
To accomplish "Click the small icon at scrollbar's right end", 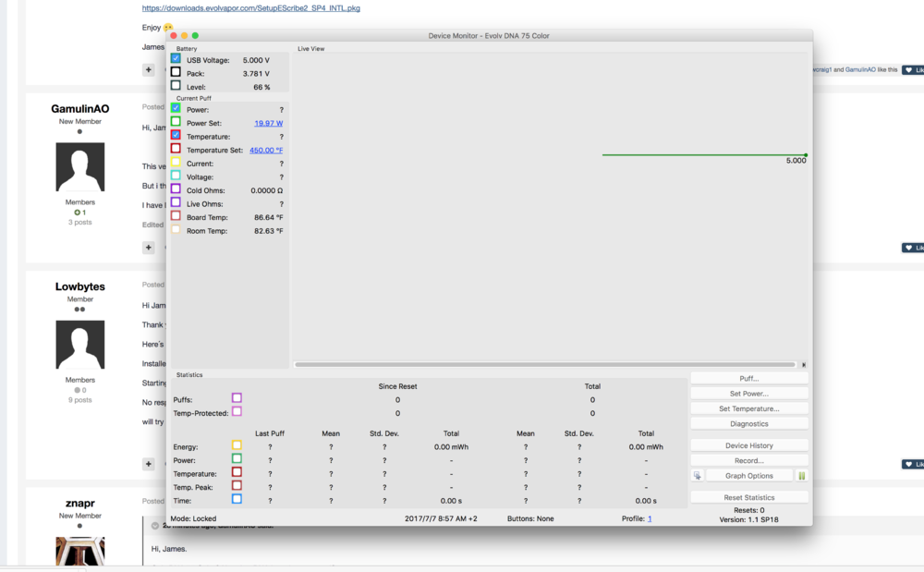I will 803,365.
